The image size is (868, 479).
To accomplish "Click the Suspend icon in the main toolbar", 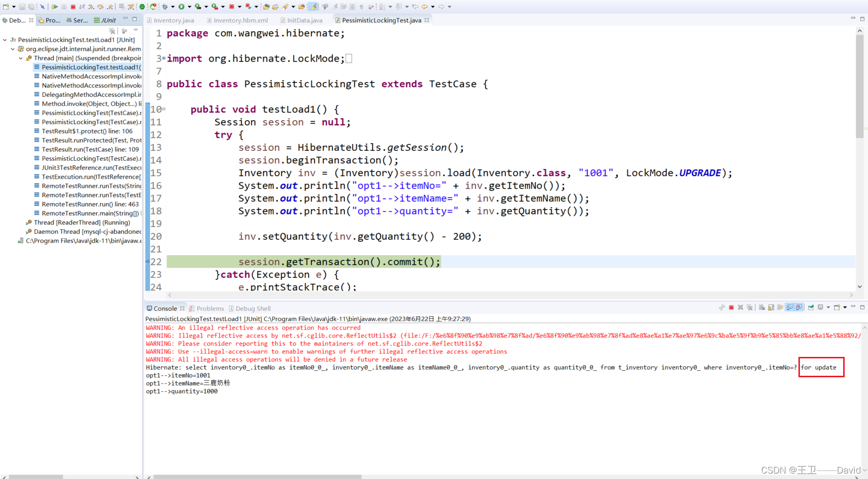I will pos(64,6).
